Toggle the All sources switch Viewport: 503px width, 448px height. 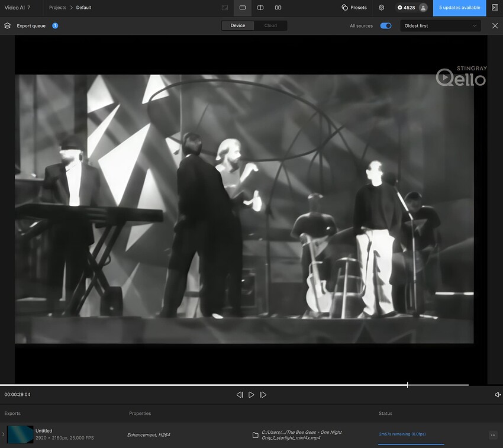386,25
